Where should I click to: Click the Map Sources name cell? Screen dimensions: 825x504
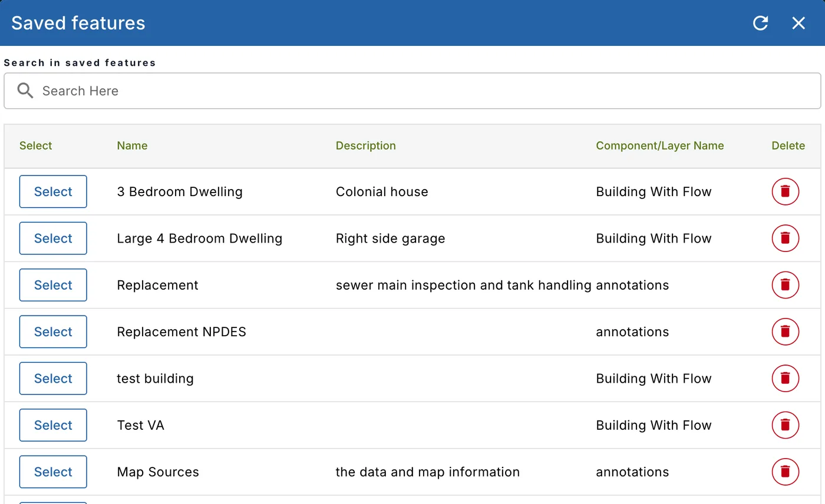coord(158,472)
